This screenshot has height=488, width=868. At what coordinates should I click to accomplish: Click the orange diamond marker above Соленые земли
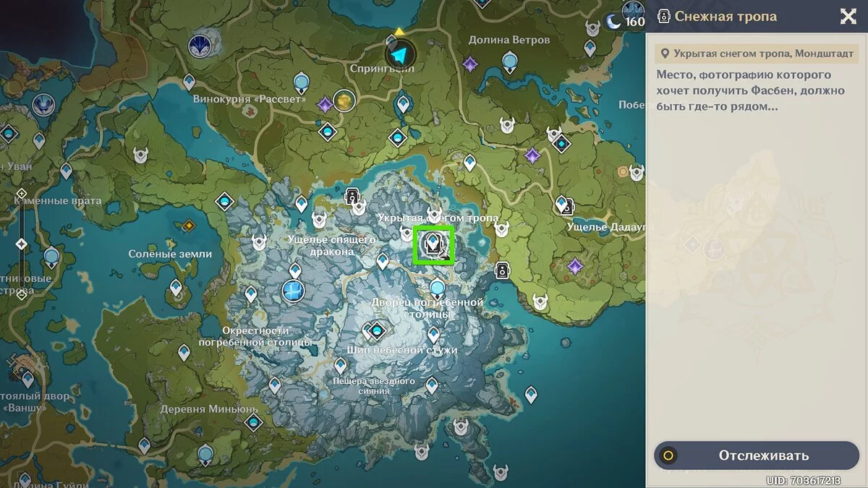[x=189, y=226]
